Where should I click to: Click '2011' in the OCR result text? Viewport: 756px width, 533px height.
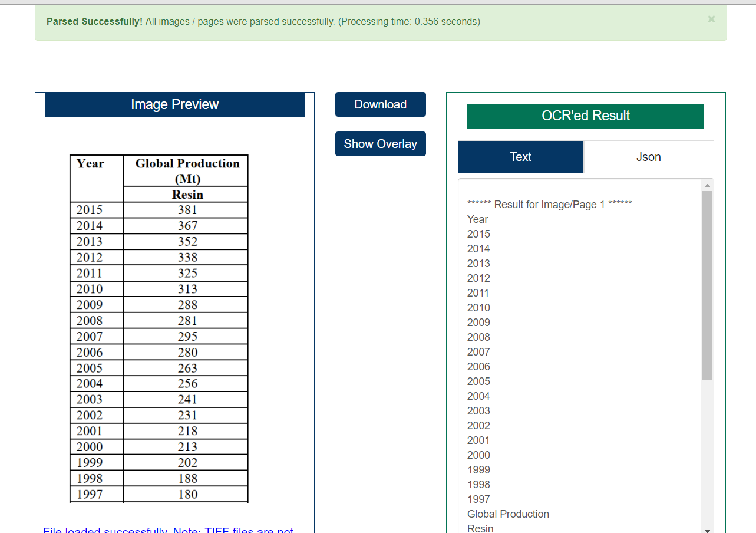point(478,293)
